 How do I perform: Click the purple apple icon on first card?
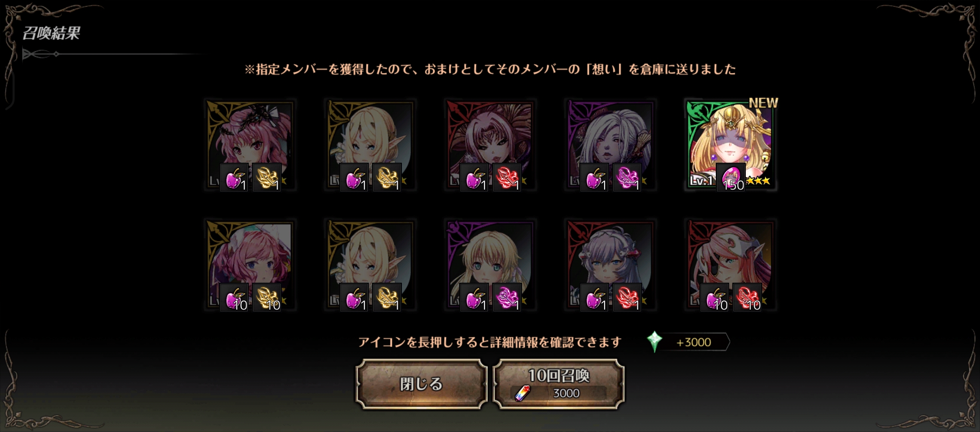(x=234, y=177)
